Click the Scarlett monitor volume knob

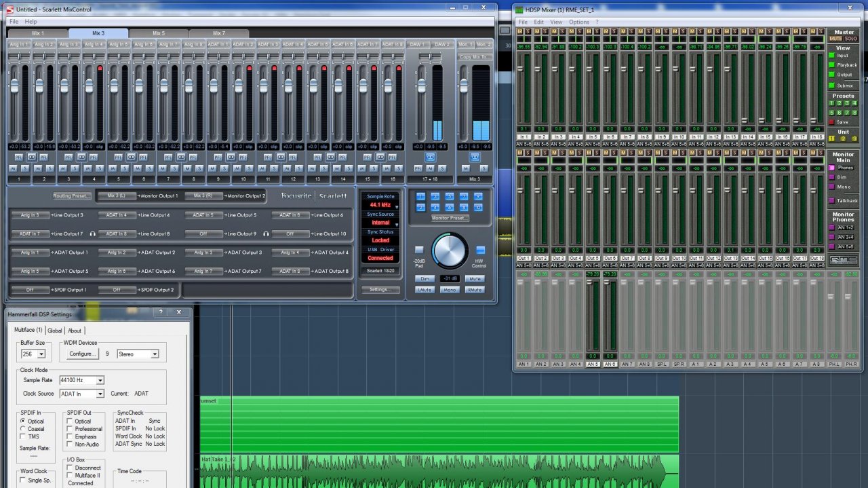tap(450, 250)
